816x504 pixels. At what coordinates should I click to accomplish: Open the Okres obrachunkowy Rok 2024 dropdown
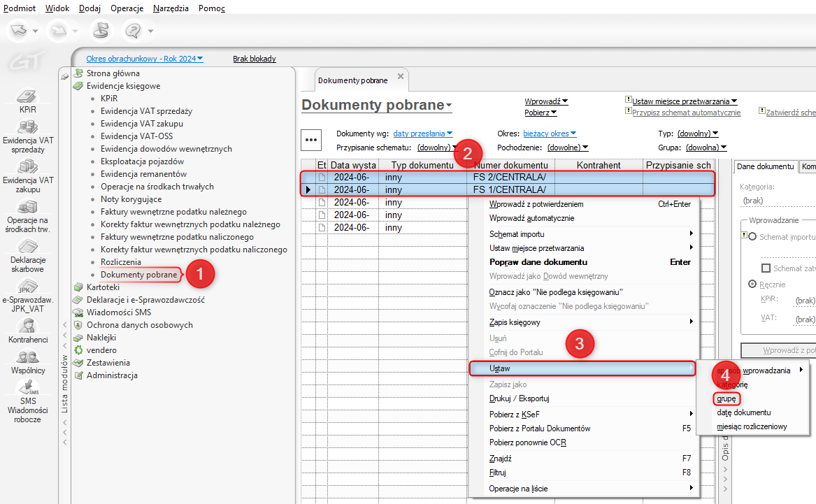coord(144,59)
